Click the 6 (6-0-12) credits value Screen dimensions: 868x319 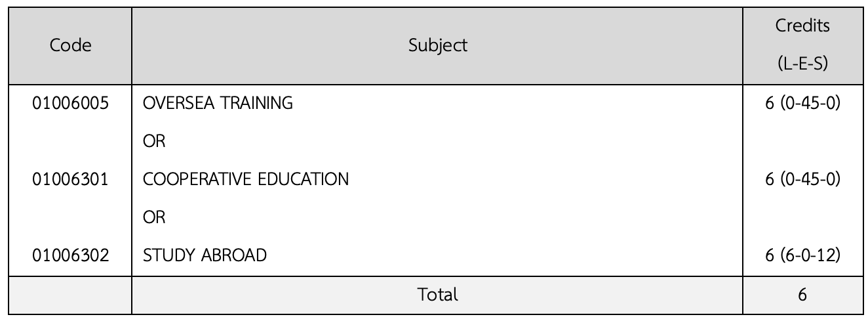coord(802,255)
